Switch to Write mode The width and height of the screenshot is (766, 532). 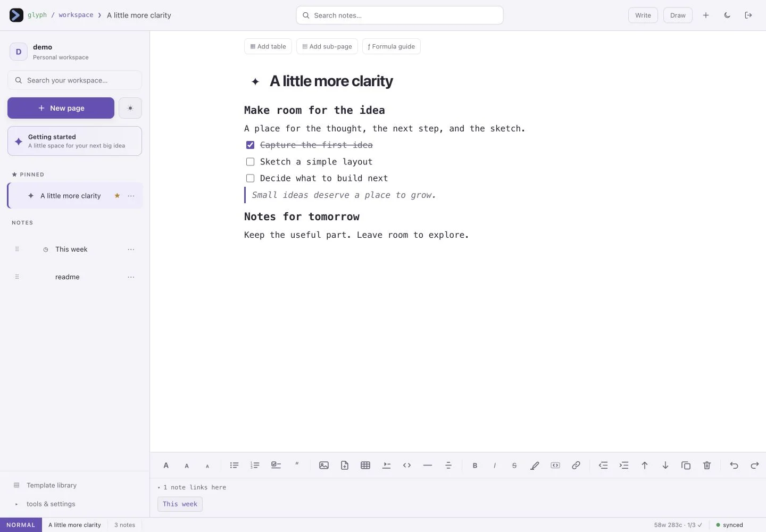(643, 15)
